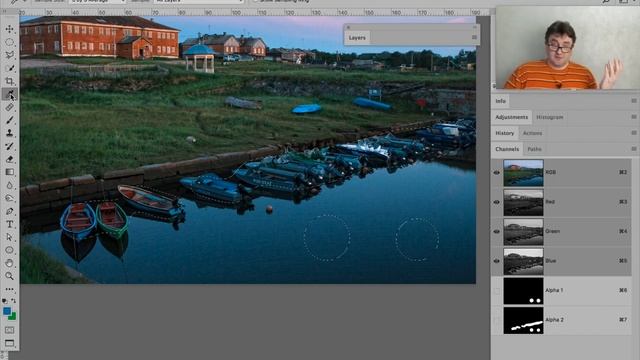Viewport: 640px width, 360px height.
Task: Select the Eyedropper tool
Action: click(x=9, y=94)
